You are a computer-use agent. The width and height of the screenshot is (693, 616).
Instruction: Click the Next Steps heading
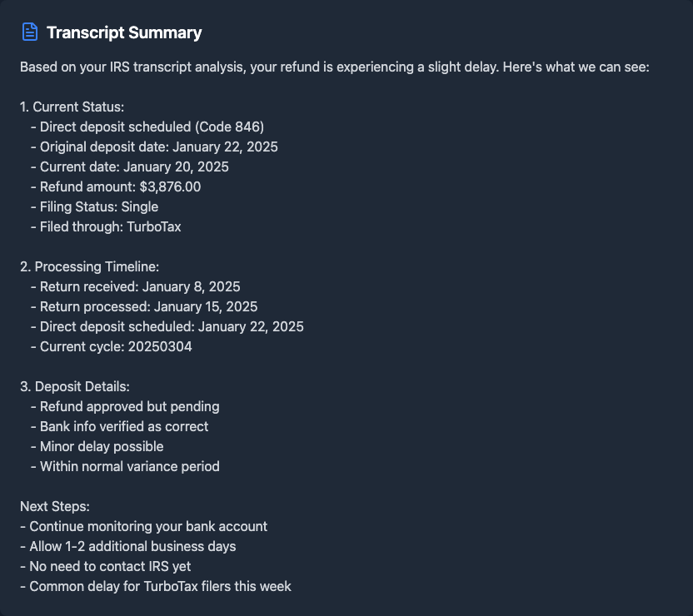55,506
